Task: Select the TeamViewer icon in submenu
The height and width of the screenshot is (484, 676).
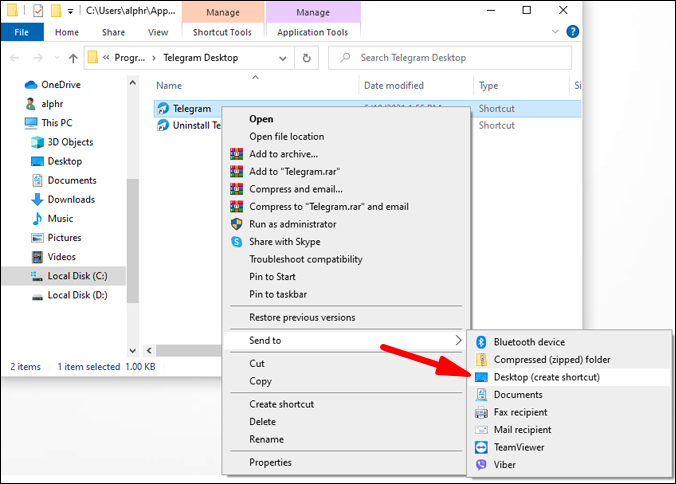Action: [x=481, y=447]
